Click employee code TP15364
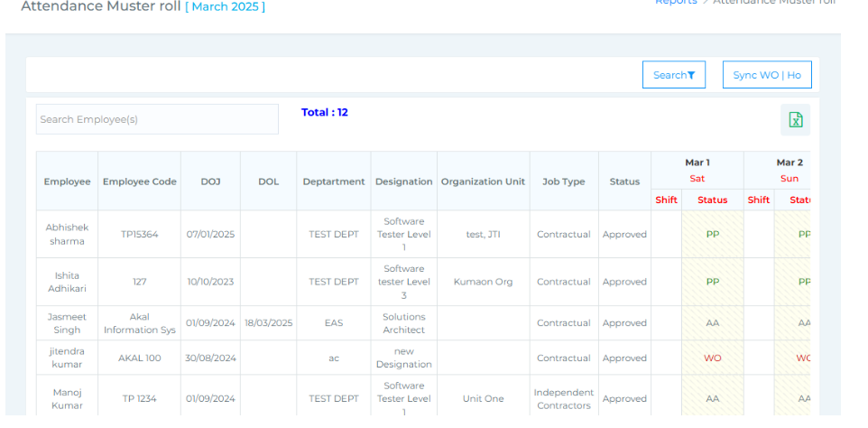868x428 pixels. tap(139, 235)
